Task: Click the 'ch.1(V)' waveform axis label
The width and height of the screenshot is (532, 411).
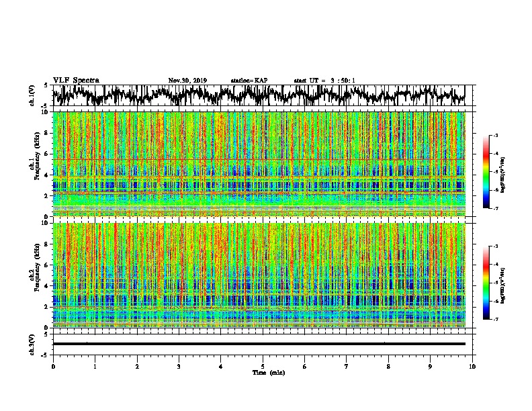Action: 32,95
